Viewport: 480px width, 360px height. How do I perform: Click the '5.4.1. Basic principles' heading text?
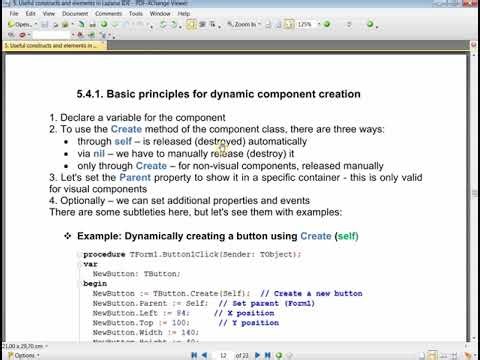pos(218,94)
